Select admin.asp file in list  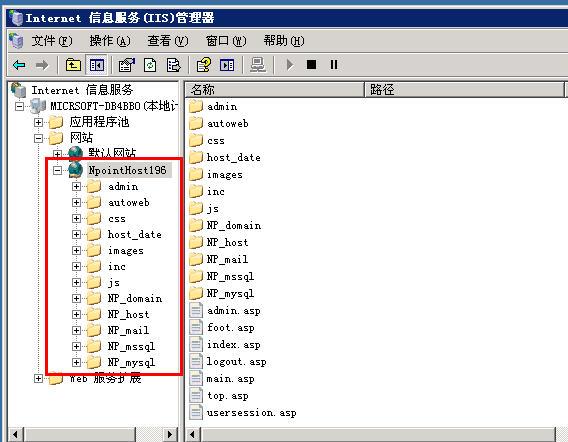click(x=234, y=310)
